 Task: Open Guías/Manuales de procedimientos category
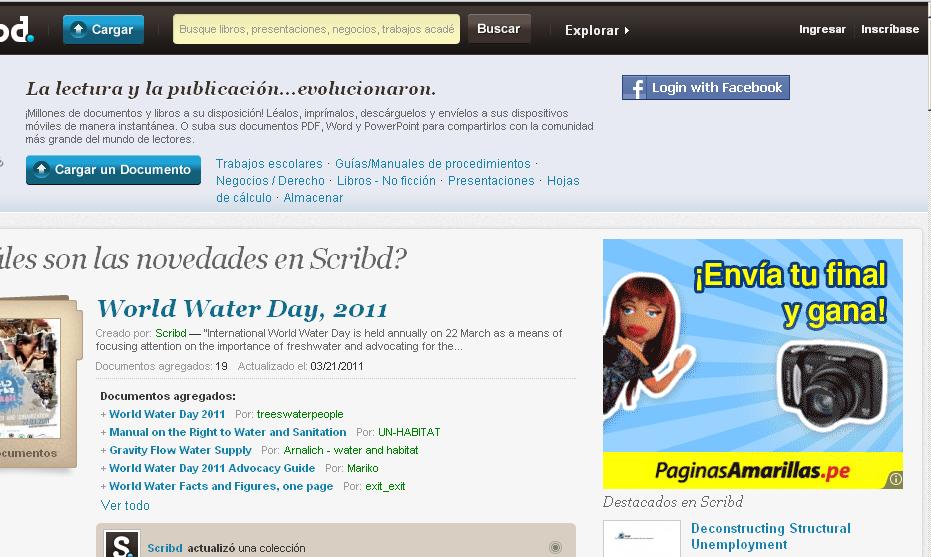(433, 163)
